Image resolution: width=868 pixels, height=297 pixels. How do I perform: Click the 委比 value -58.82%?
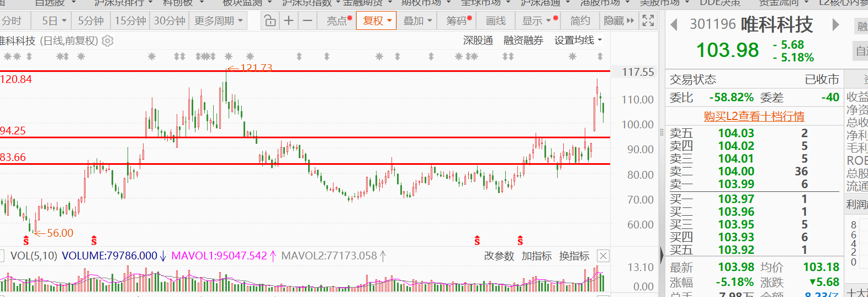pos(731,97)
